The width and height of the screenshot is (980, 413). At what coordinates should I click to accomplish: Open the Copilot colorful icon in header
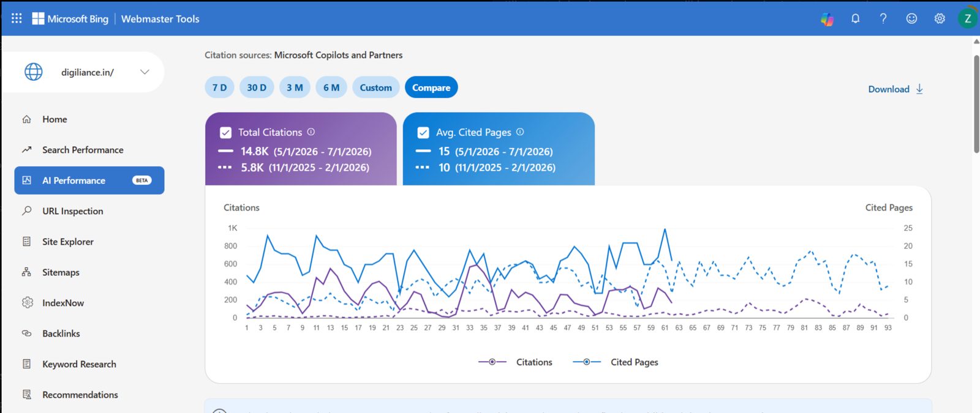pos(827,19)
